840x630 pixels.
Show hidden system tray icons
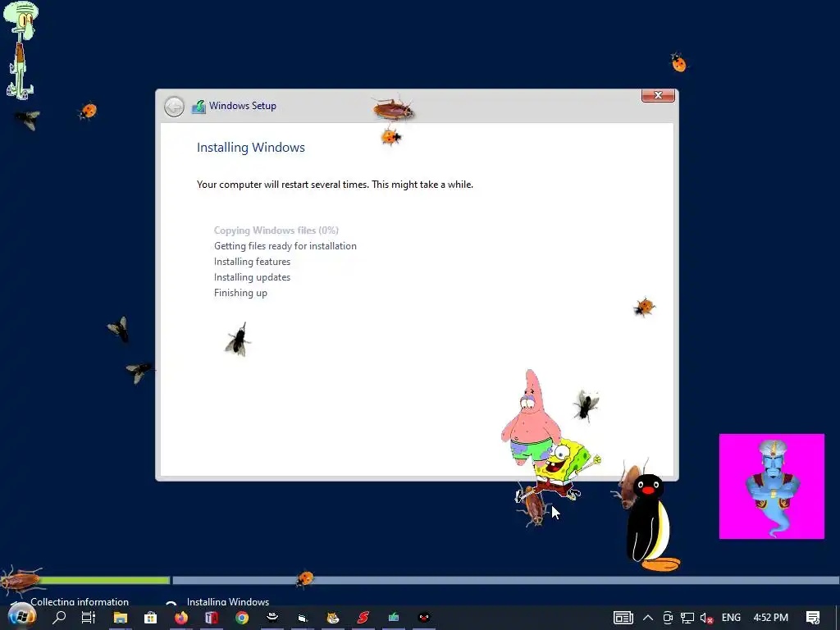click(648, 618)
